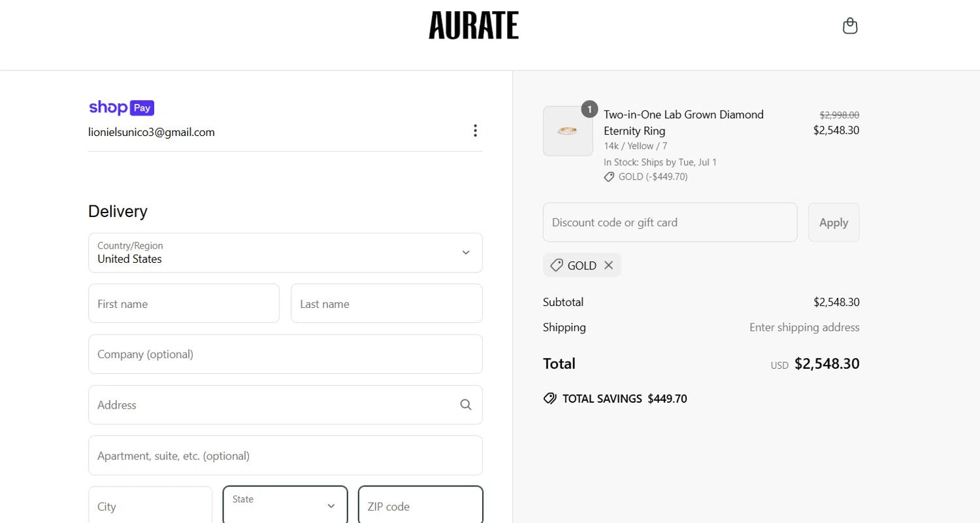Screen dimensions: 980x523
Task: Click the quantity badge on the ring thumbnail
Action: click(589, 109)
